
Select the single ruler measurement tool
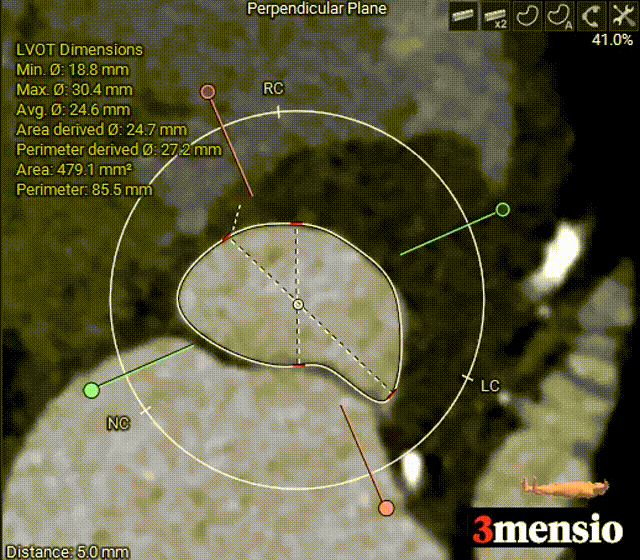(x=462, y=15)
